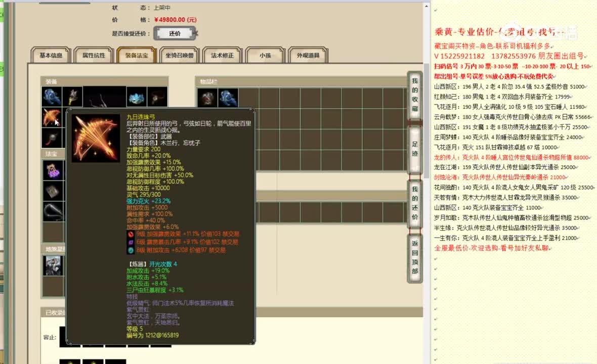
Task: Open the 足迹 side button
Action: pos(415,149)
